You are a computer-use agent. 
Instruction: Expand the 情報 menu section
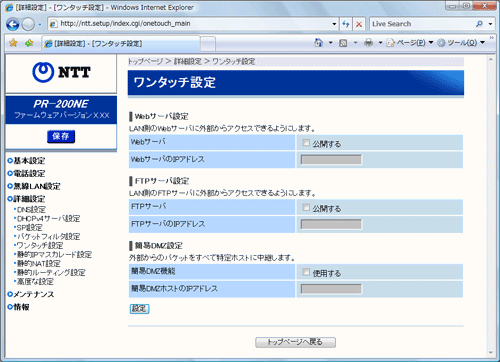[x=19, y=307]
